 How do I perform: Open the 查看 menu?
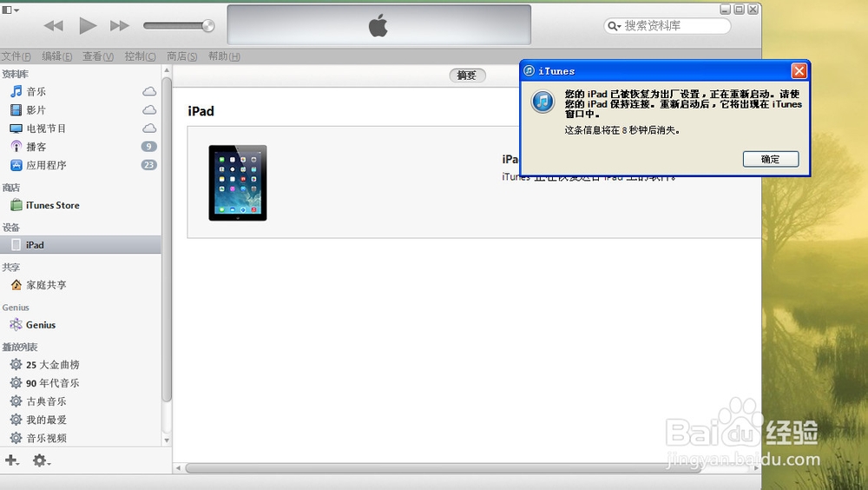[98, 56]
